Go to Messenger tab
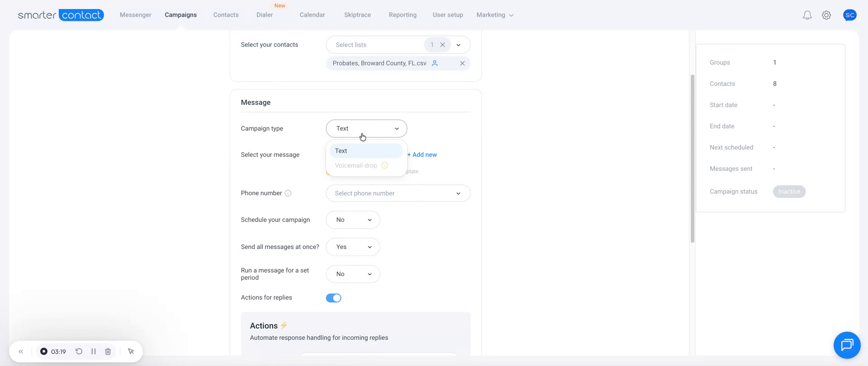This screenshot has height=366, width=868. 136,15
